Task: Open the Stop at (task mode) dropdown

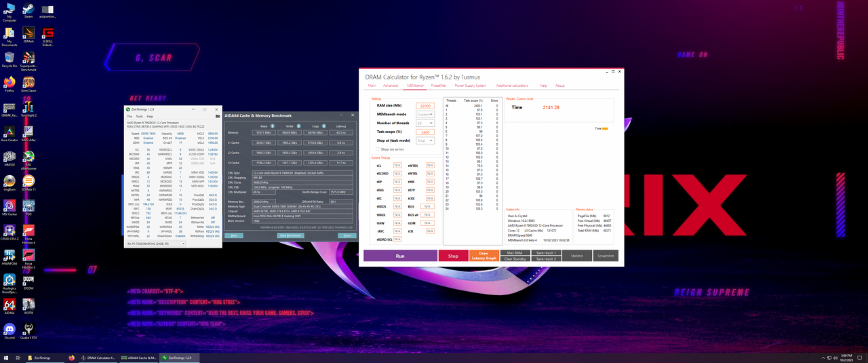Action: click(x=425, y=140)
